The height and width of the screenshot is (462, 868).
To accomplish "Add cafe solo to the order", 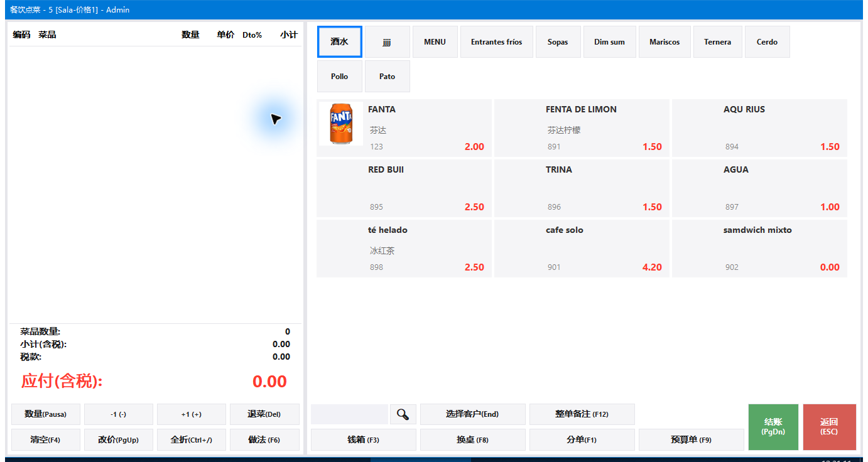I will point(582,249).
